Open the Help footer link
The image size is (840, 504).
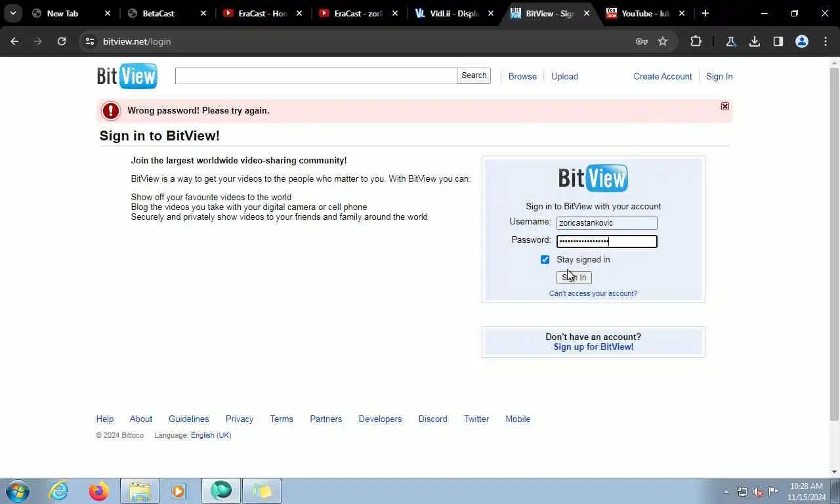(105, 419)
